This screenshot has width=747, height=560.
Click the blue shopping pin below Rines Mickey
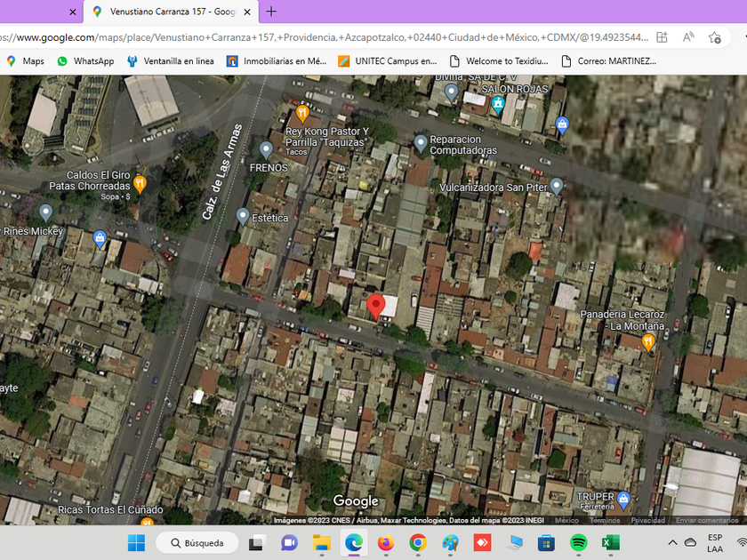point(100,239)
